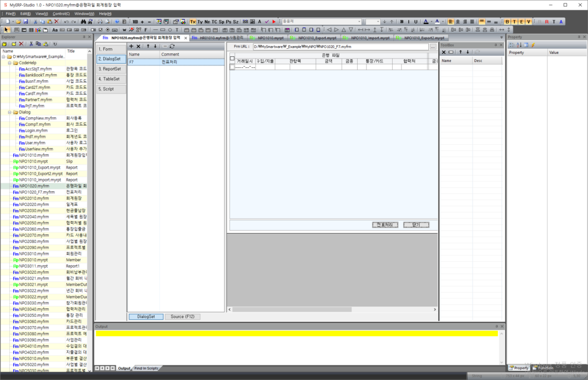The width and height of the screenshot is (588, 380).
Task: Toggle the B button in BTEV group
Action: pyautogui.click(x=508, y=22)
